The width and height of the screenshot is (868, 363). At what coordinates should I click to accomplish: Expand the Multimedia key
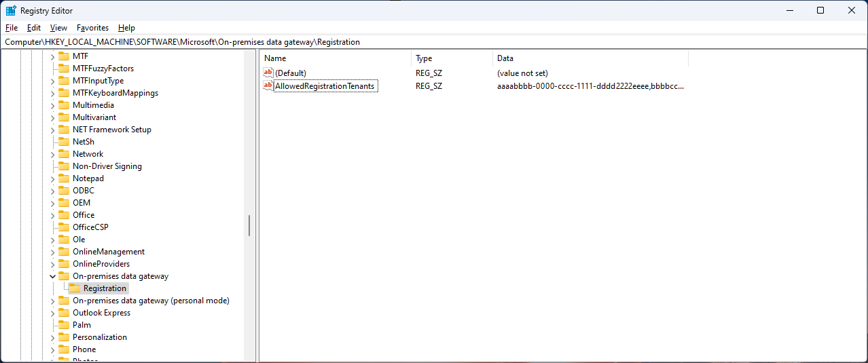click(53, 105)
